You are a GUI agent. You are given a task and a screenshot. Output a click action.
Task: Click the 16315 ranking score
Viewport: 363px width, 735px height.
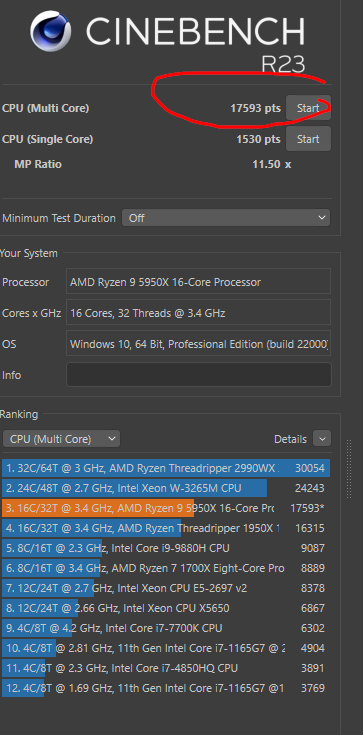pyautogui.click(x=310, y=528)
